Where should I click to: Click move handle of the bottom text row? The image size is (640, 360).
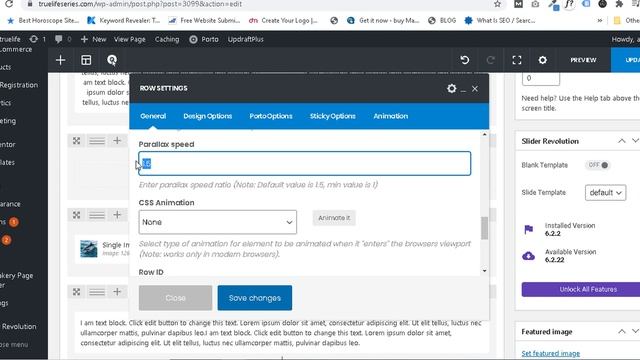tap(76, 292)
